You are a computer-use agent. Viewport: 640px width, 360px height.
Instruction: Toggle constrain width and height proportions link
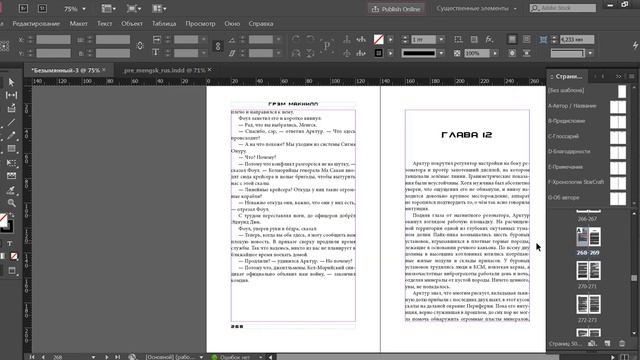(140, 46)
